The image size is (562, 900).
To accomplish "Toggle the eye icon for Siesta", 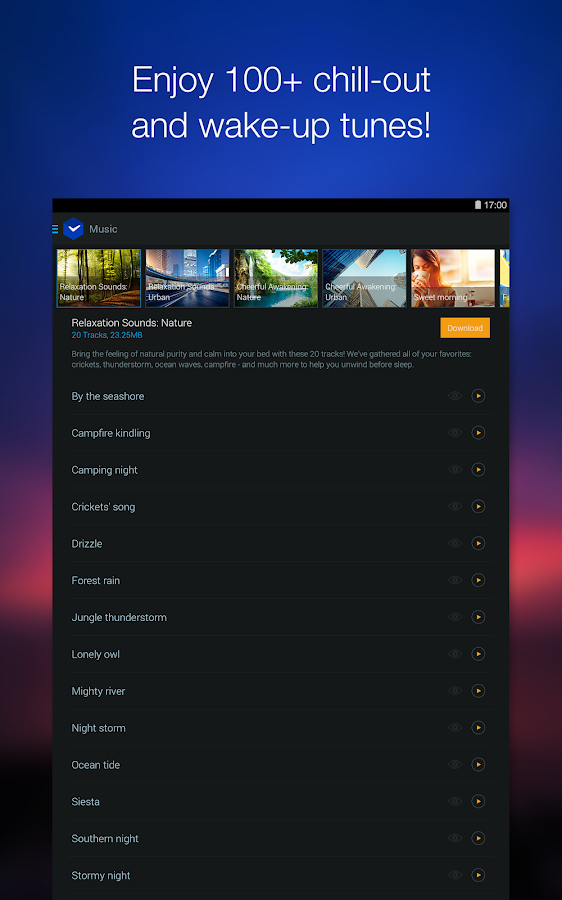I will coord(455,801).
